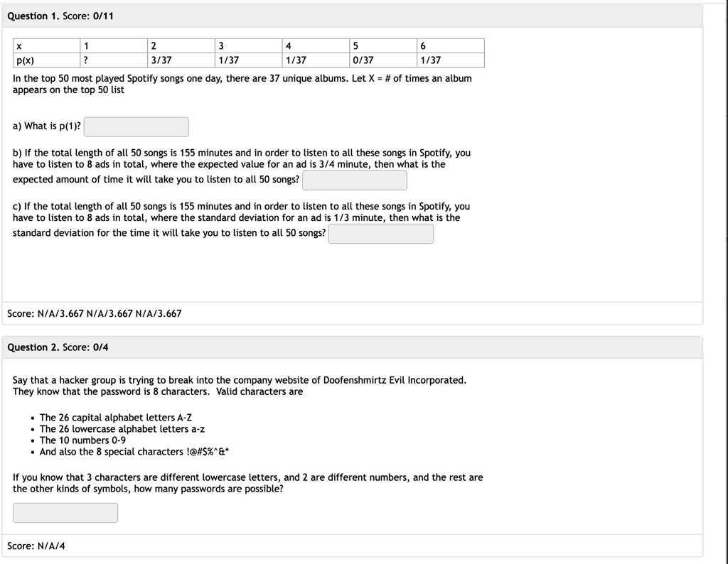
Task: Click the password count answer field for Question 2
Action: [65, 513]
